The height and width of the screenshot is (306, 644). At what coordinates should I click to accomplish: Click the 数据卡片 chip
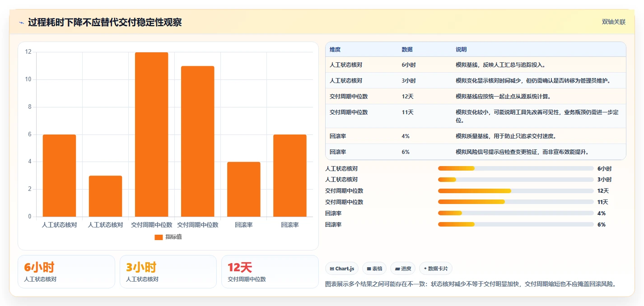[x=436, y=269]
